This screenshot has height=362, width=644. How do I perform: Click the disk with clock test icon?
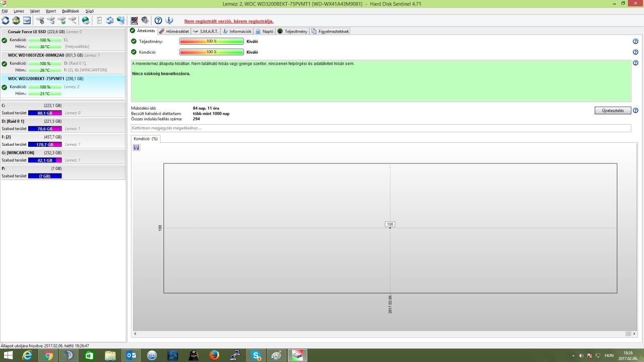point(51,21)
